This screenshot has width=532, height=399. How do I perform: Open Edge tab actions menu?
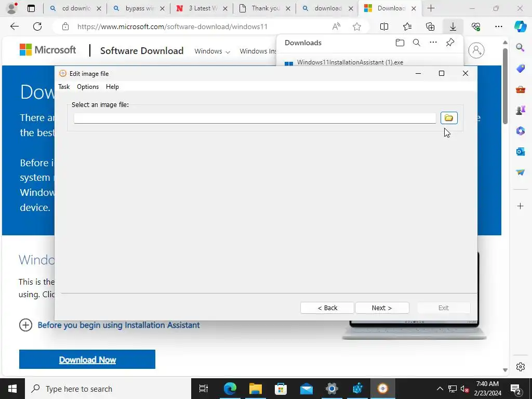(x=31, y=8)
